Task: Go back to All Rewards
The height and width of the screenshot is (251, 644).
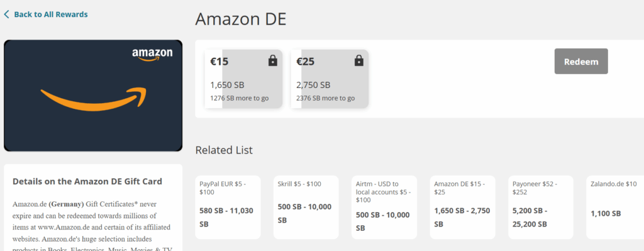Action: click(x=46, y=14)
